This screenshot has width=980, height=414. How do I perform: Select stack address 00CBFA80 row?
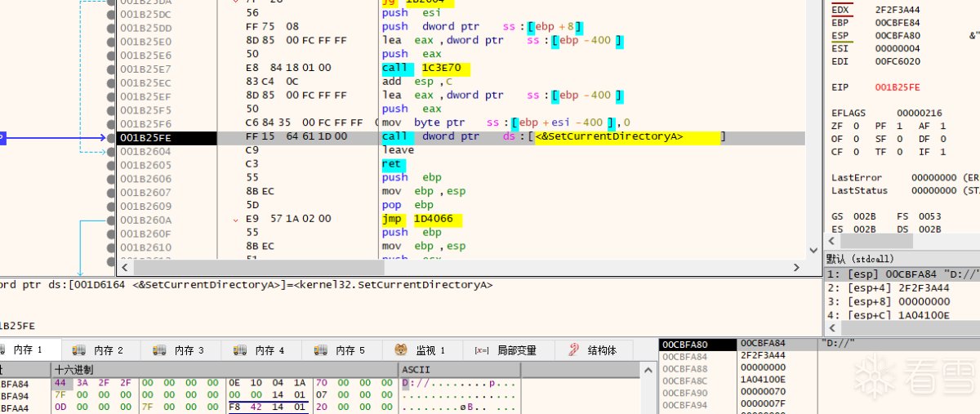(x=697, y=344)
